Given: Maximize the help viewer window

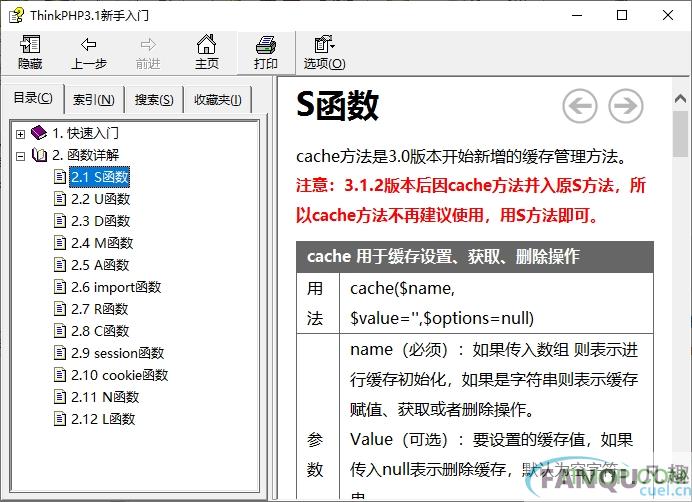Looking at the screenshot, I should [622, 15].
